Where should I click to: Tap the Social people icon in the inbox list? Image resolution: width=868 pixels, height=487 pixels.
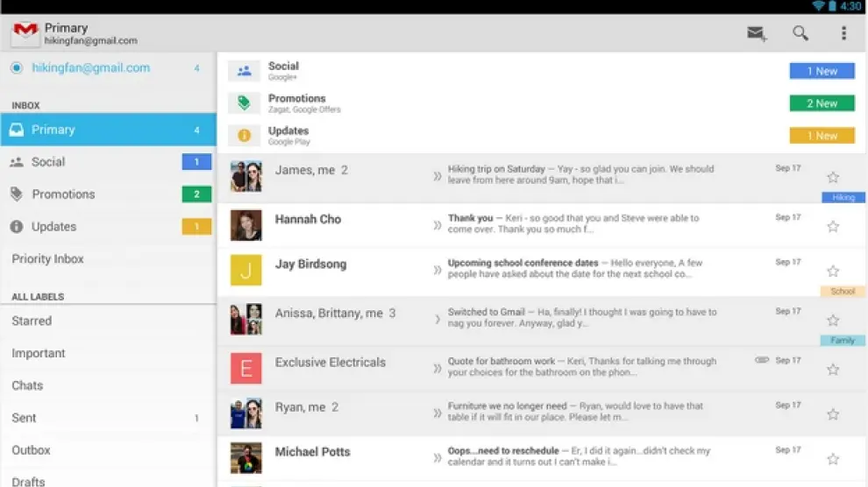pyautogui.click(x=244, y=71)
